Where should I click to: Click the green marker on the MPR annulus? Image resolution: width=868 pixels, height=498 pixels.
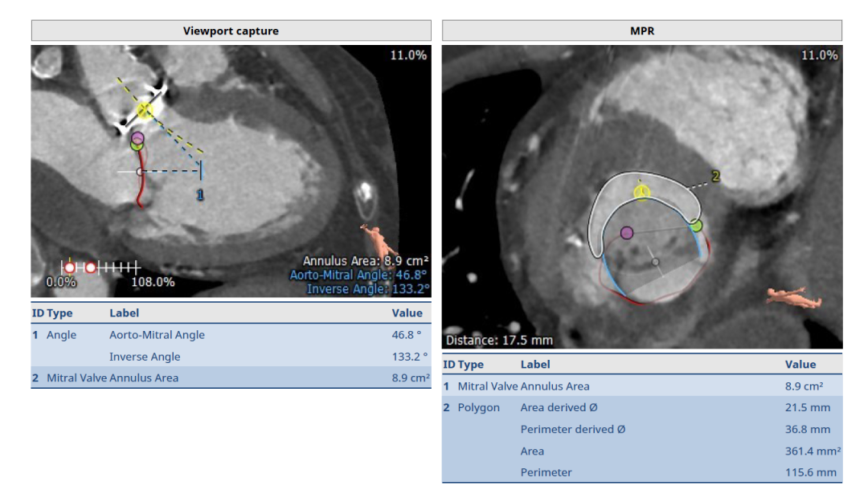click(696, 226)
